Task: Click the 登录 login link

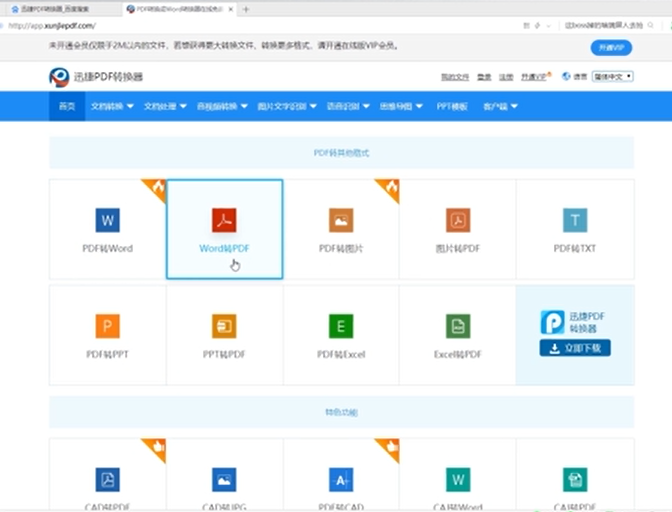Action: [x=484, y=77]
